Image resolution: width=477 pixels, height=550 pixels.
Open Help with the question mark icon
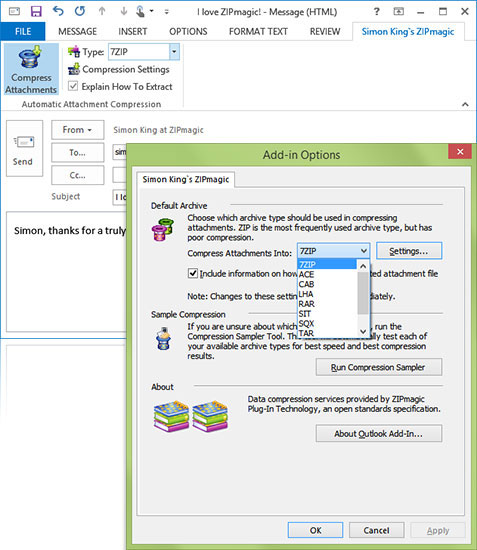[x=376, y=11]
